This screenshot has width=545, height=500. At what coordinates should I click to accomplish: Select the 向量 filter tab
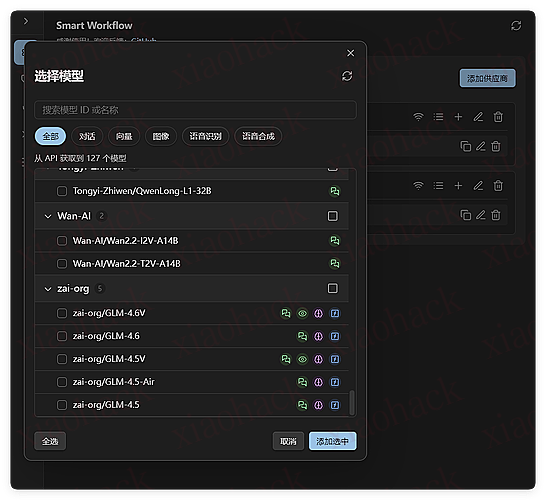[124, 136]
